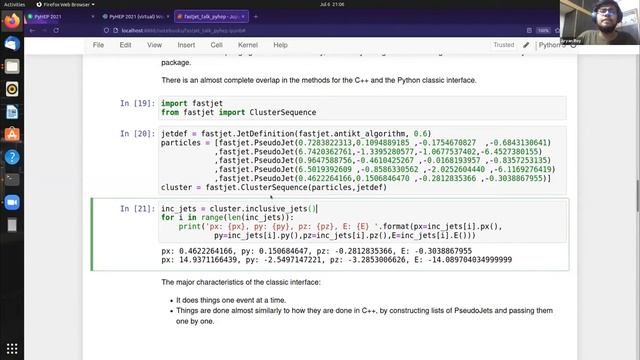Open LibreOffice Writer from the dock
This screenshot has height=360, width=640.
12,112
